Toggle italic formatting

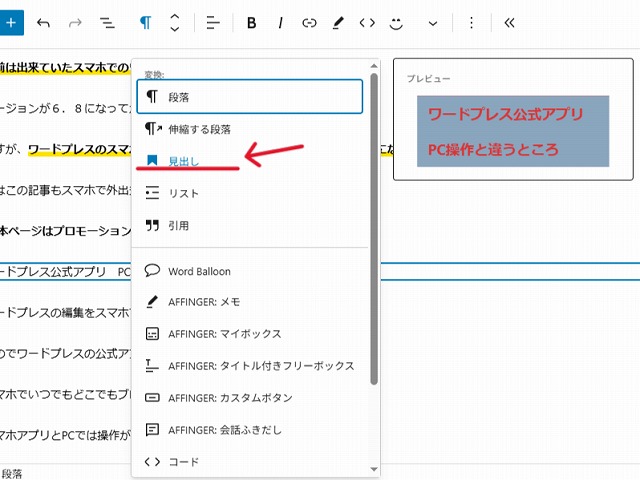point(280,22)
